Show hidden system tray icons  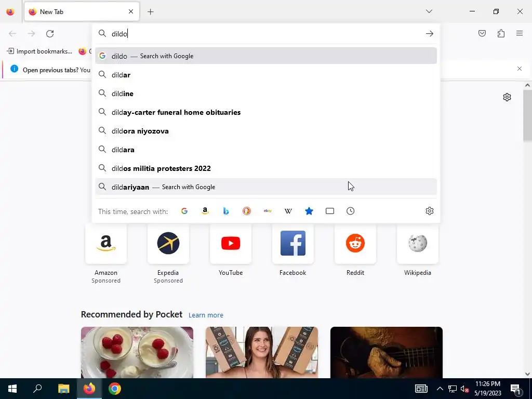(440, 389)
